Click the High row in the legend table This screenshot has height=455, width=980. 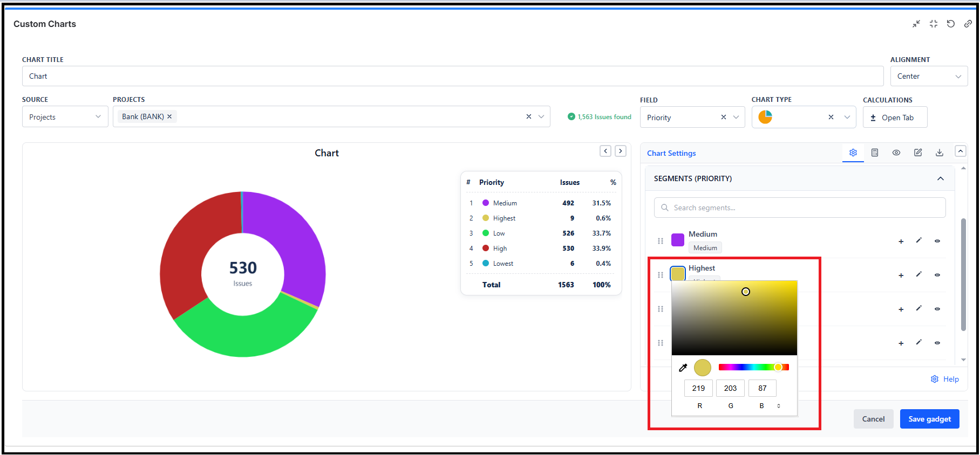541,249
